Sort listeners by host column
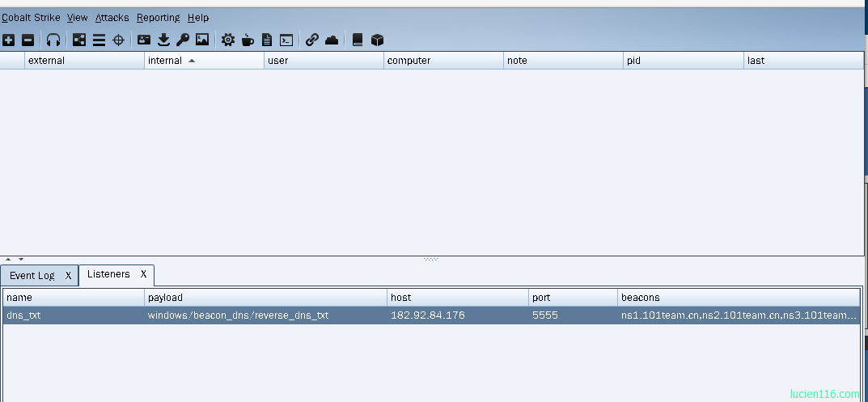Viewport: 868px width, 402px height. click(x=458, y=298)
